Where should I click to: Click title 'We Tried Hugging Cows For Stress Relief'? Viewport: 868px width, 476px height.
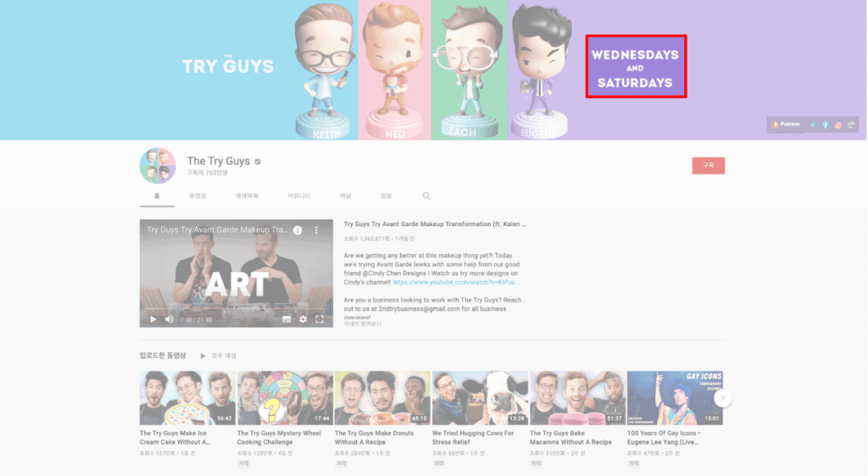(x=473, y=437)
